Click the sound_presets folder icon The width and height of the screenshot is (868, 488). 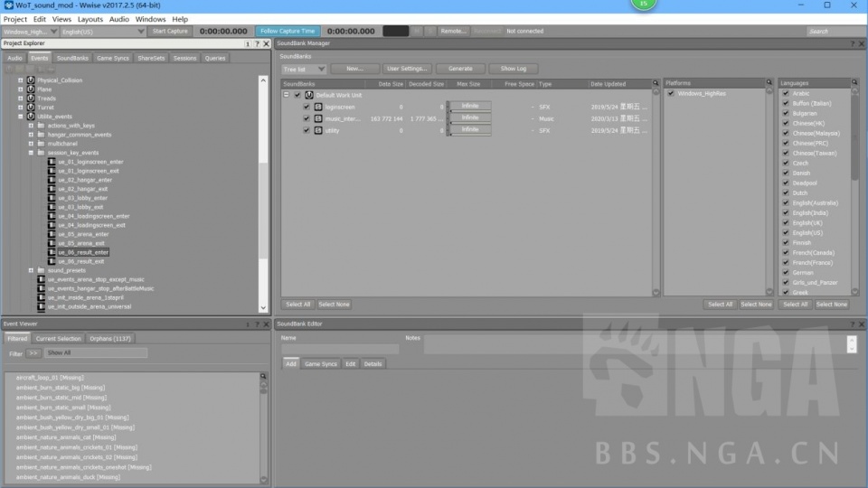[41, 270]
